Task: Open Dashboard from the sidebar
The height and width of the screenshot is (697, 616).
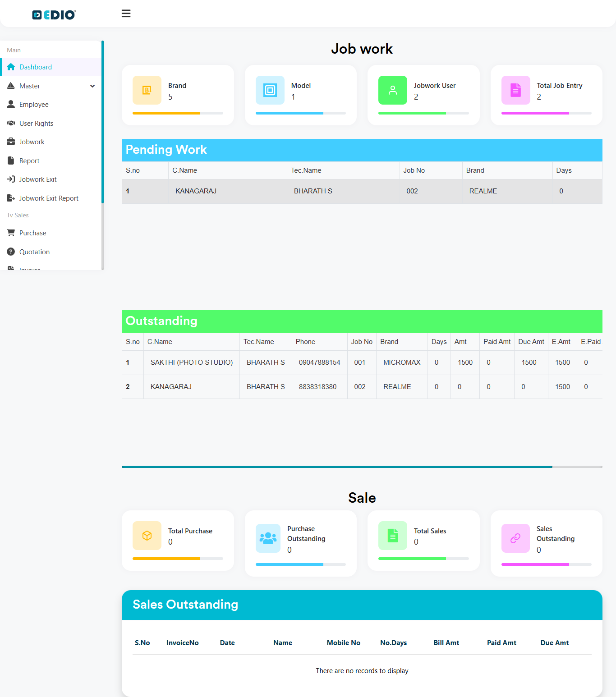Action: click(x=36, y=67)
